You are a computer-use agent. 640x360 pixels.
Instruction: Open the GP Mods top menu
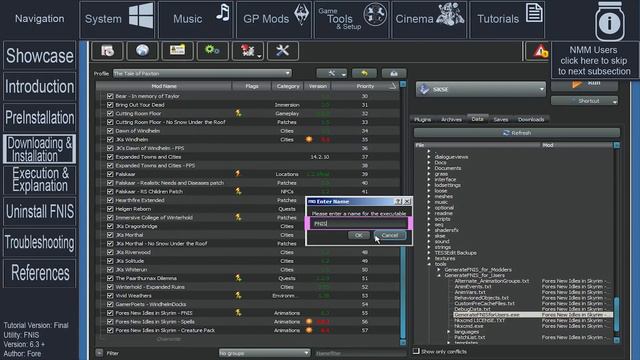274,19
